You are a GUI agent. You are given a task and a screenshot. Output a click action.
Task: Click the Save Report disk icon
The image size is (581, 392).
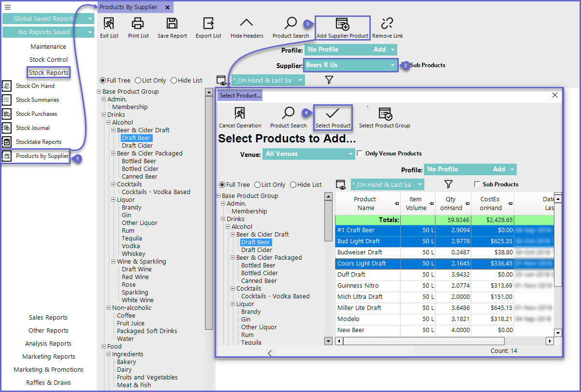[x=172, y=23]
